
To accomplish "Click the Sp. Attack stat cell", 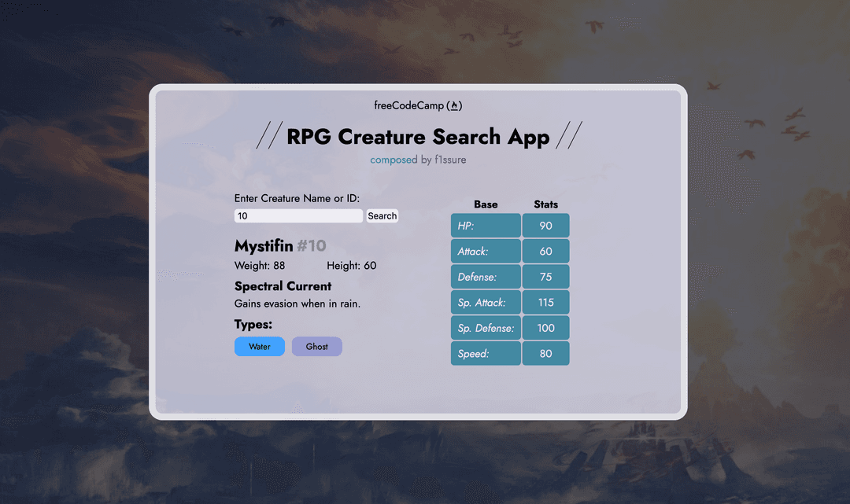I will coord(486,302).
